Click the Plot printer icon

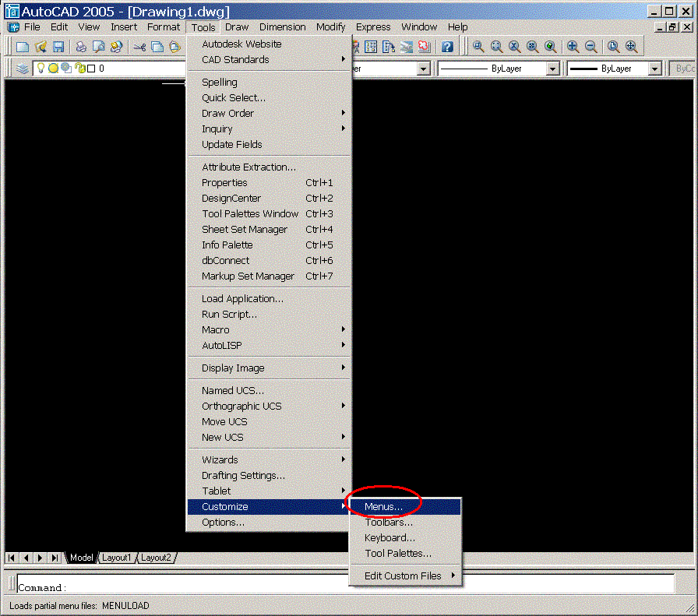pyautogui.click(x=81, y=47)
